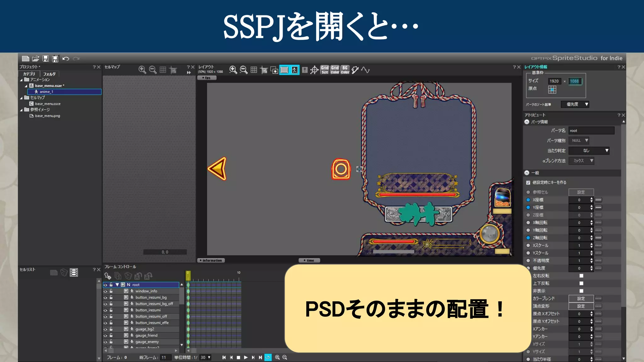
Task: Toggle the lock on the gauge_friend part
Action: (x=111, y=335)
